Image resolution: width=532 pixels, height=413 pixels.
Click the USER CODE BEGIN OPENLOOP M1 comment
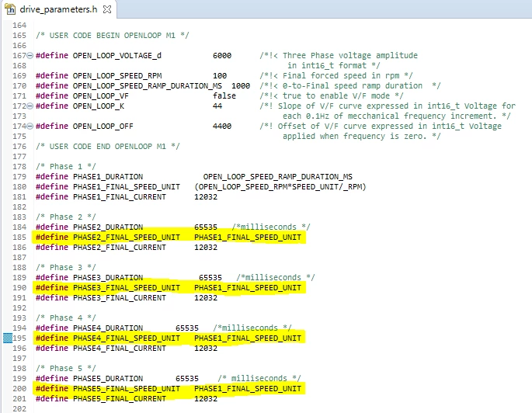point(113,35)
